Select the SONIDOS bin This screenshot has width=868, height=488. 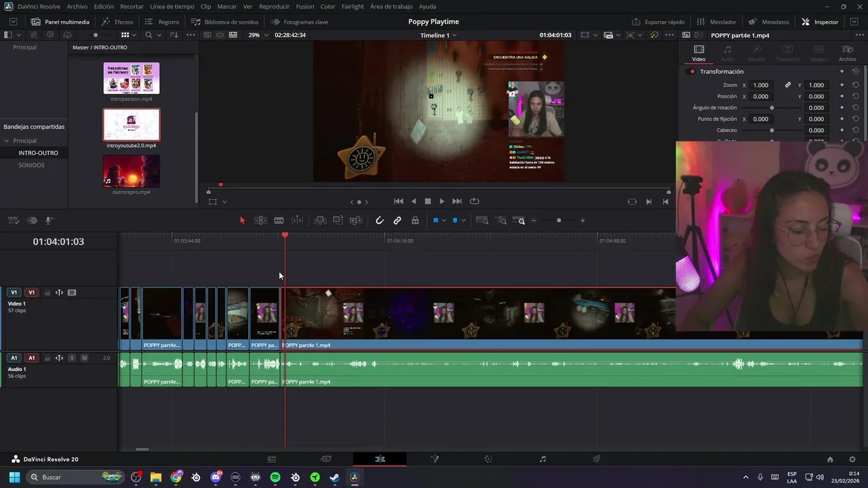[31, 165]
